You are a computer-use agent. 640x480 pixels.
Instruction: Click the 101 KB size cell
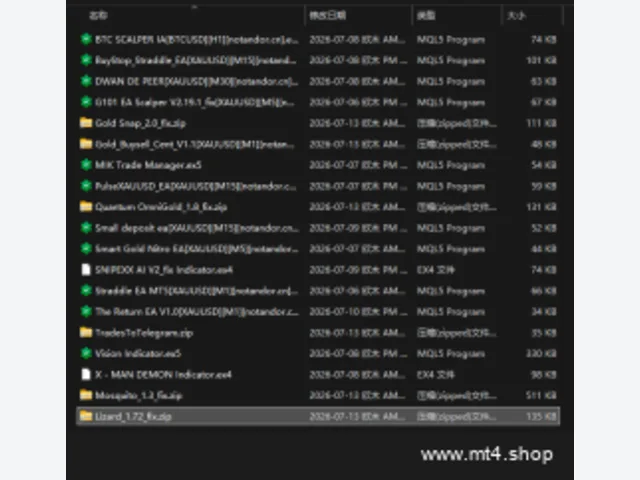[541, 60]
